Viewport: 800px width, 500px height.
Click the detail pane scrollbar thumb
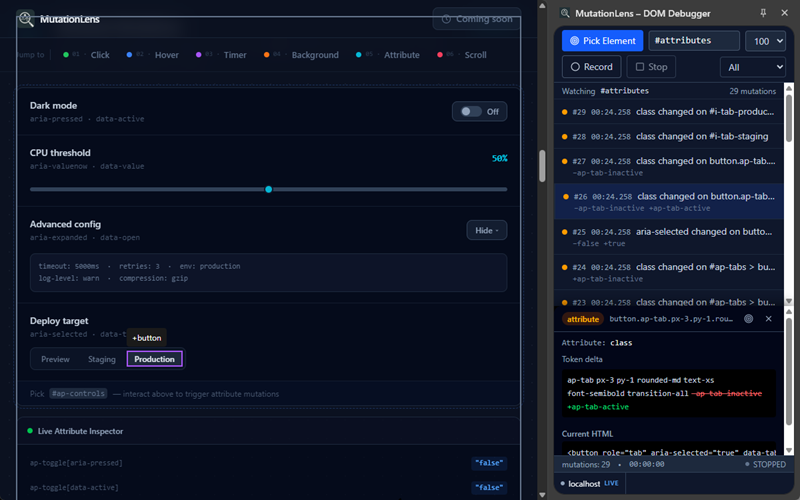pos(789,371)
